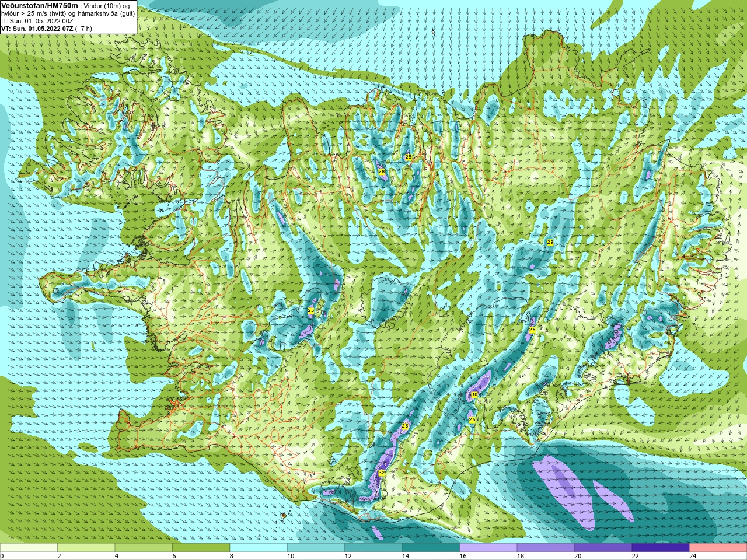Click the yellow gust marker labeled 32
Screen dimensions: 747x560
coord(382,473)
